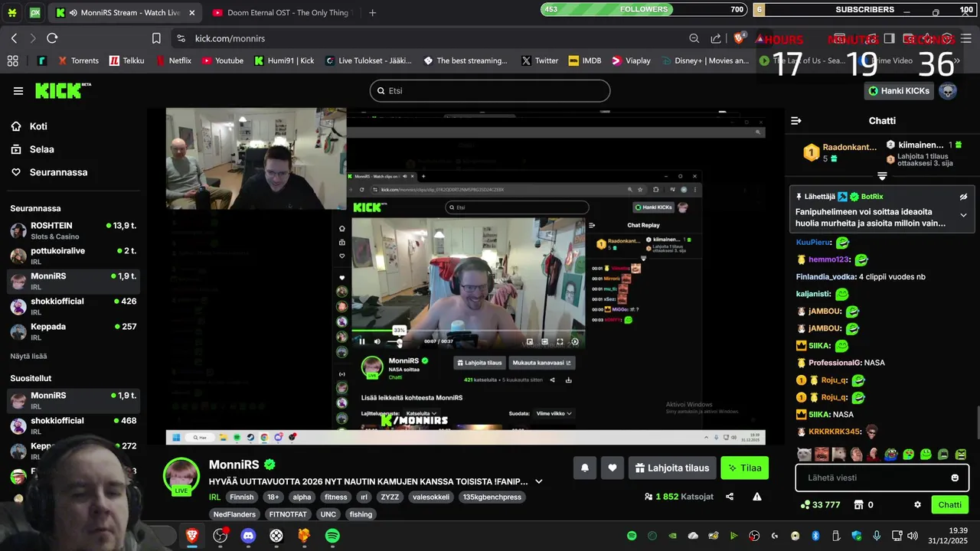Click the green Chatti send button
980x551 pixels.
pos(949,505)
